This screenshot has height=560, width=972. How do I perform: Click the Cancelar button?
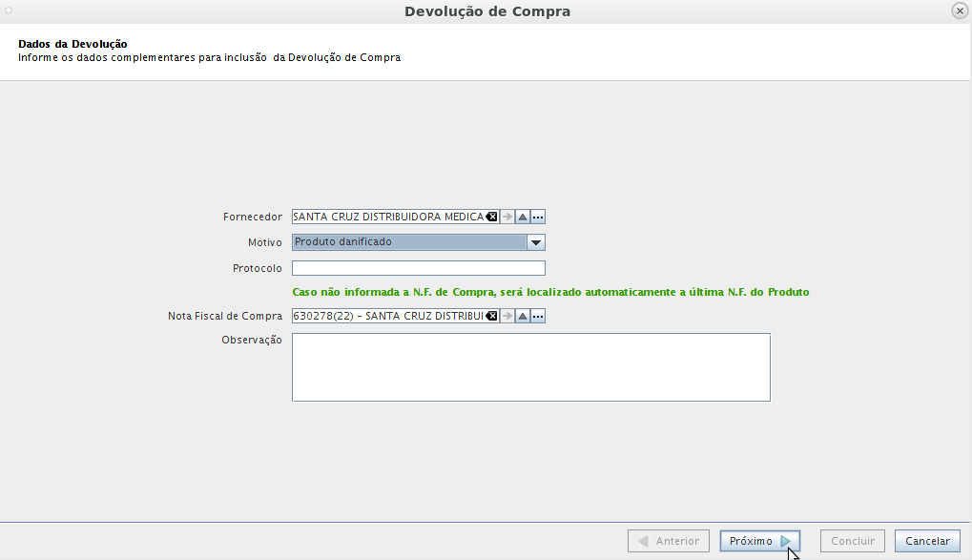pos(927,541)
